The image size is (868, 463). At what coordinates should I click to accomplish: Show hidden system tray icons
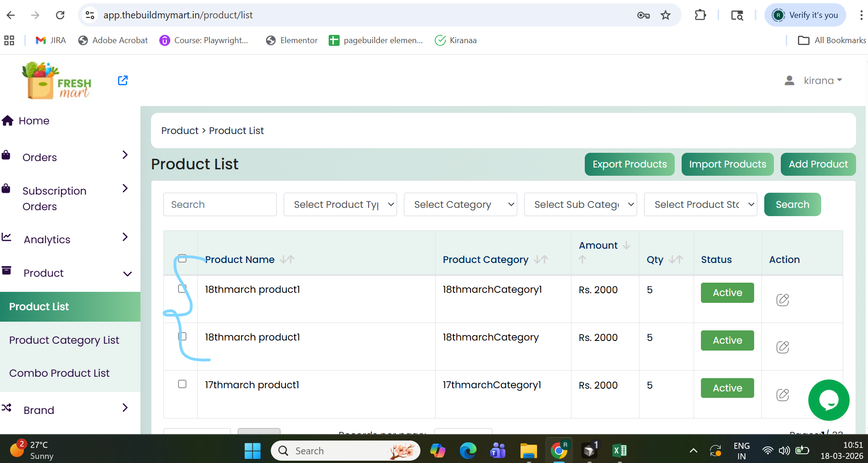click(x=694, y=451)
